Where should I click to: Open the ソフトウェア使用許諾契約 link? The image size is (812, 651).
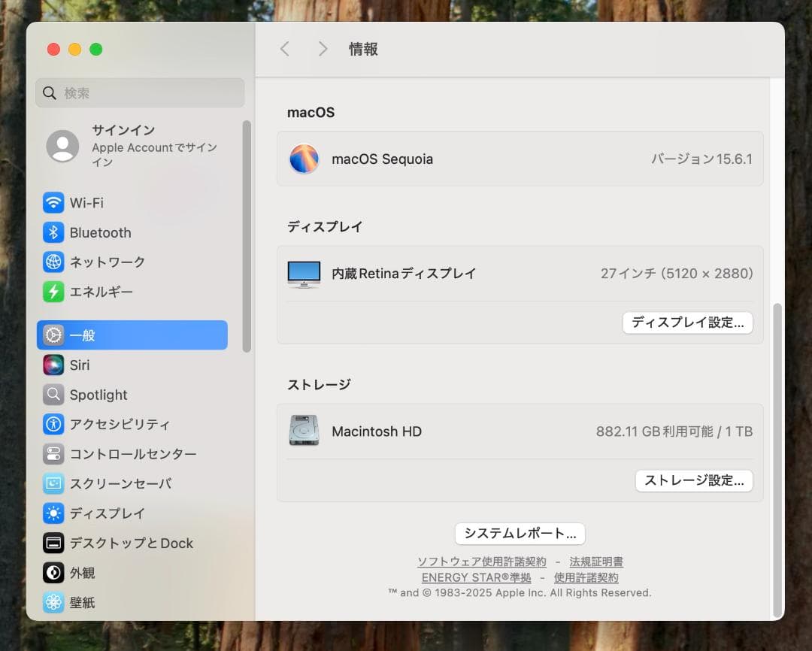click(482, 562)
